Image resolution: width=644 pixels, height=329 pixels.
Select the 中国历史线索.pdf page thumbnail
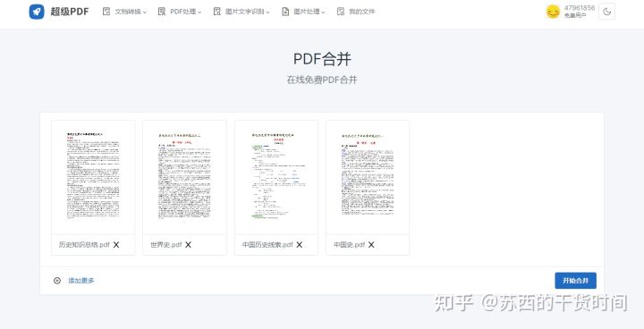pyautogui.click(x=276, y=177)
